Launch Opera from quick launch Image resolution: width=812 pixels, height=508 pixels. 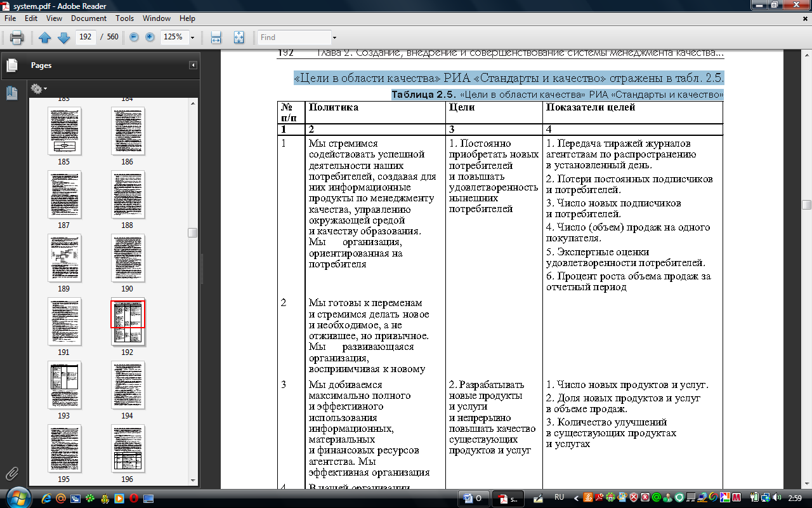coord(133,498)
